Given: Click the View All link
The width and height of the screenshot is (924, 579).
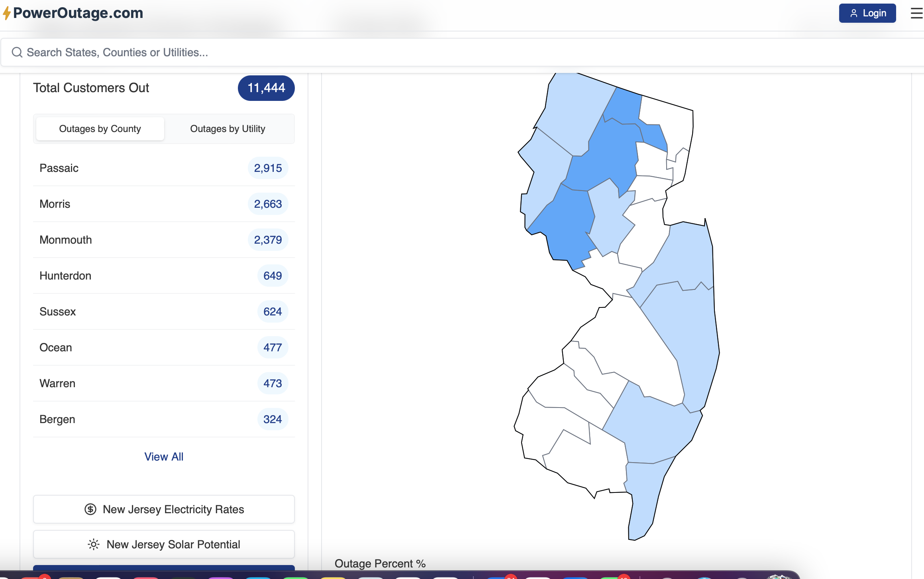Looking at the screenshot, I should [x=164, y=457].
